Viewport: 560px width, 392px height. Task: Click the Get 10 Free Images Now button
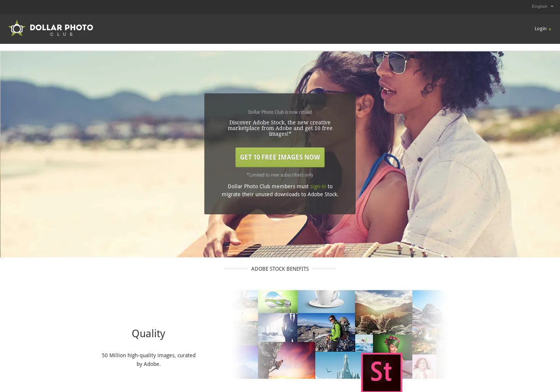click(280, 157)
